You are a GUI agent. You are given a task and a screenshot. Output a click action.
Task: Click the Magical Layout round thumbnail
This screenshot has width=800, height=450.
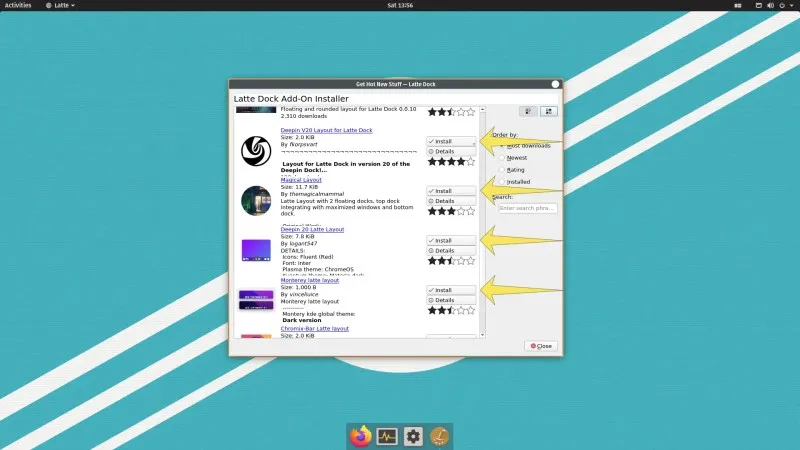(x=257, y=201)
